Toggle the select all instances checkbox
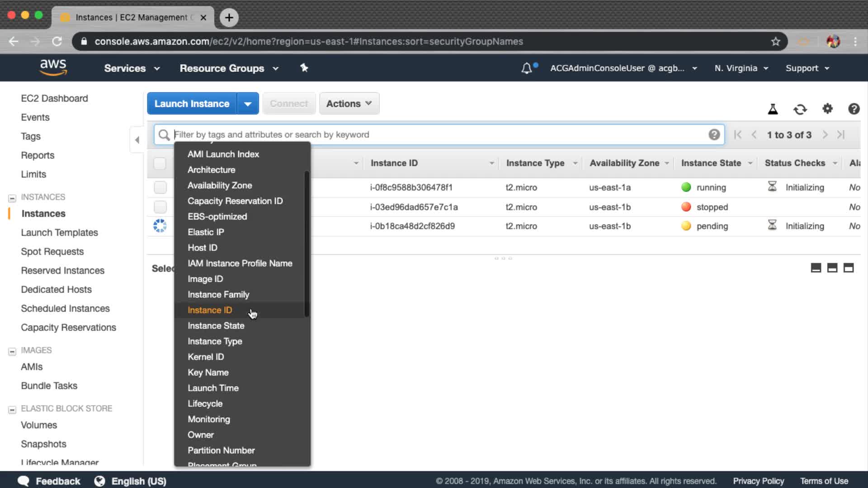 click(160, 163)
